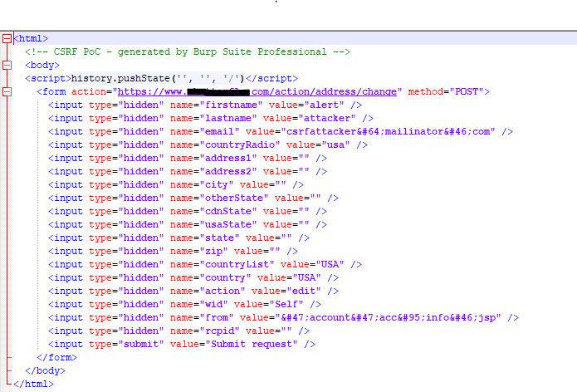Click the name="action" attribute text
Screen dimensions: 577x392
(x=208, y=291)
